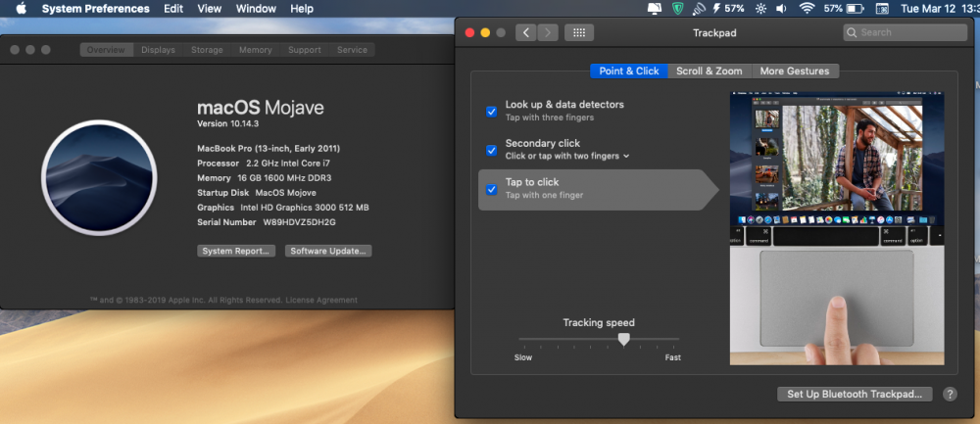Click the macOS Mojave logo image
The height and width of the screenshot is (424, 980).
click(99, 178)
